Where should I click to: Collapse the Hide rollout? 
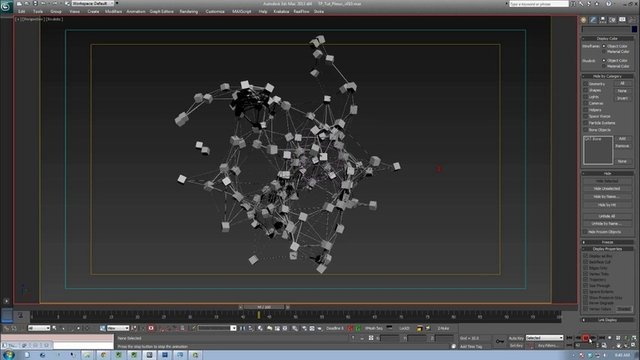point(607,173)
